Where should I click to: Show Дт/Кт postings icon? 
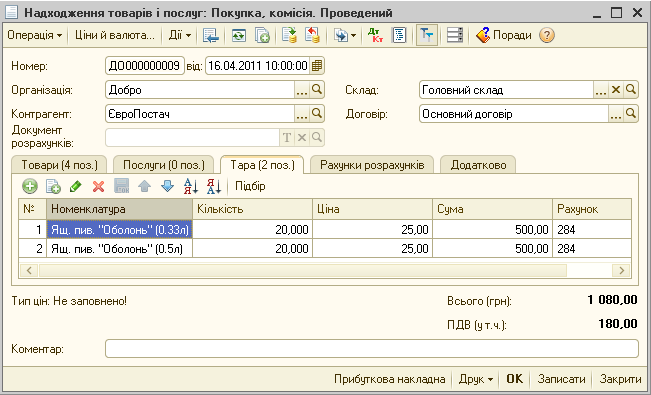[x=375, y=35]
